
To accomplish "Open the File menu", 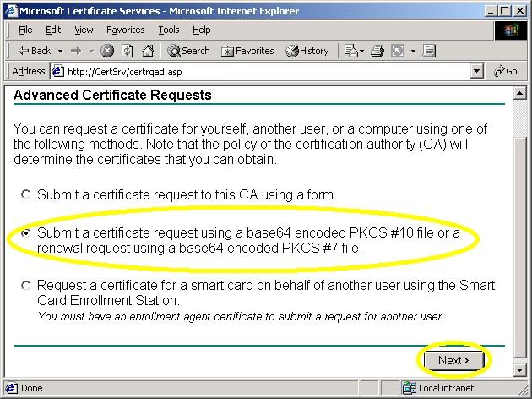I will (25, 30).
